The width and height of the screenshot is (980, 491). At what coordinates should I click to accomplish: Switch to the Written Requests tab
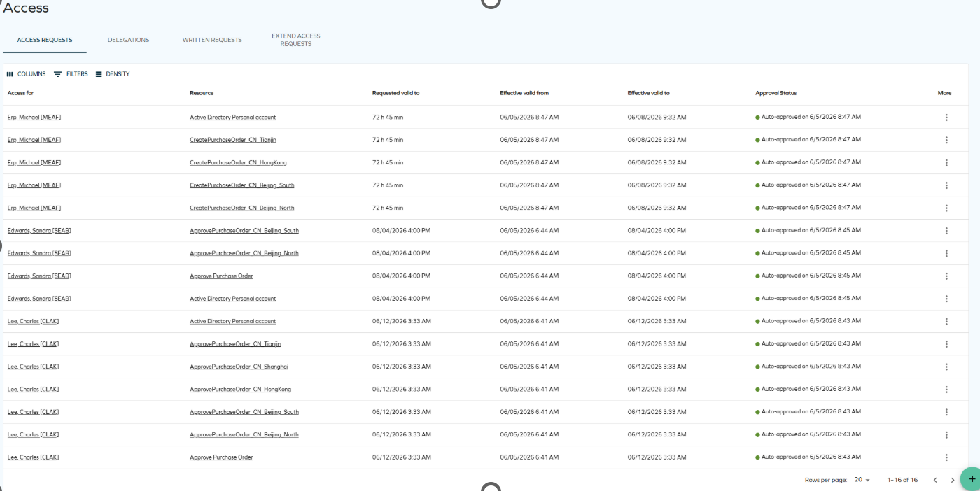pos(212,40)
